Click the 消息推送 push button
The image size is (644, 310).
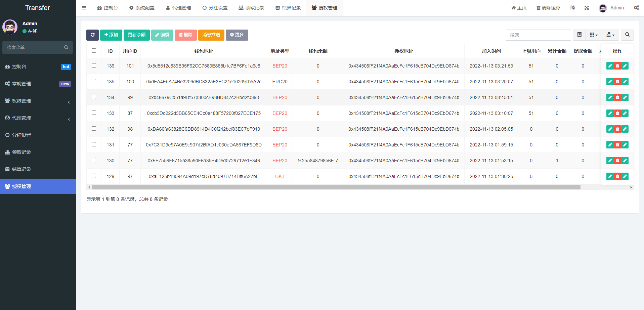tap(211, 35)
